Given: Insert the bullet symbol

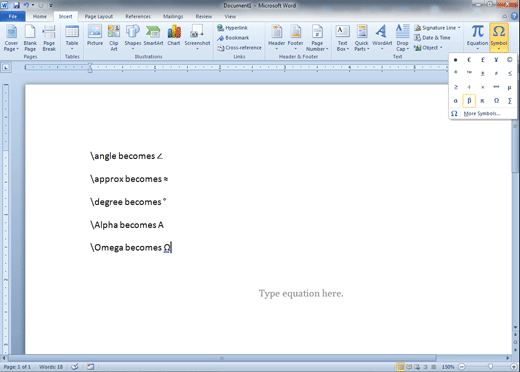Looking at the screenshot, I should (x=456, y=60).
